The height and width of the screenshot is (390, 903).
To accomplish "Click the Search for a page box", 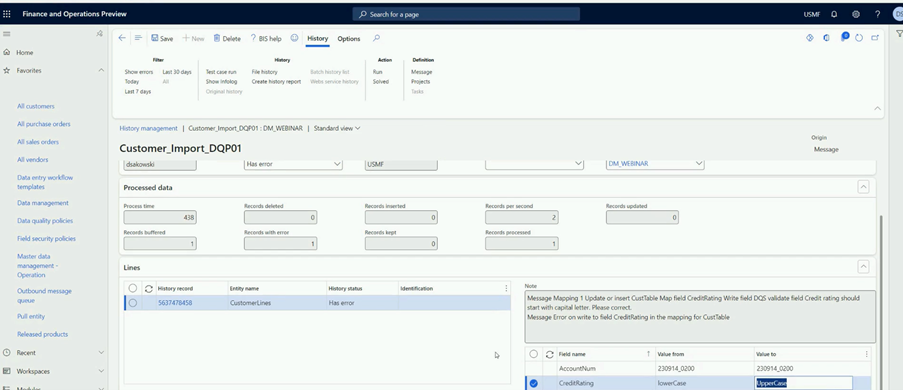I will point(466,14).
